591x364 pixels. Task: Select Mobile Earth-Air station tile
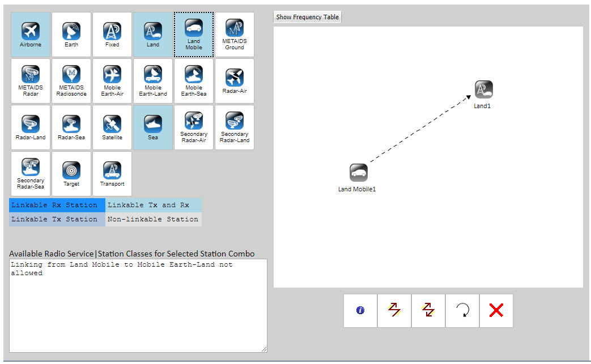112,81
